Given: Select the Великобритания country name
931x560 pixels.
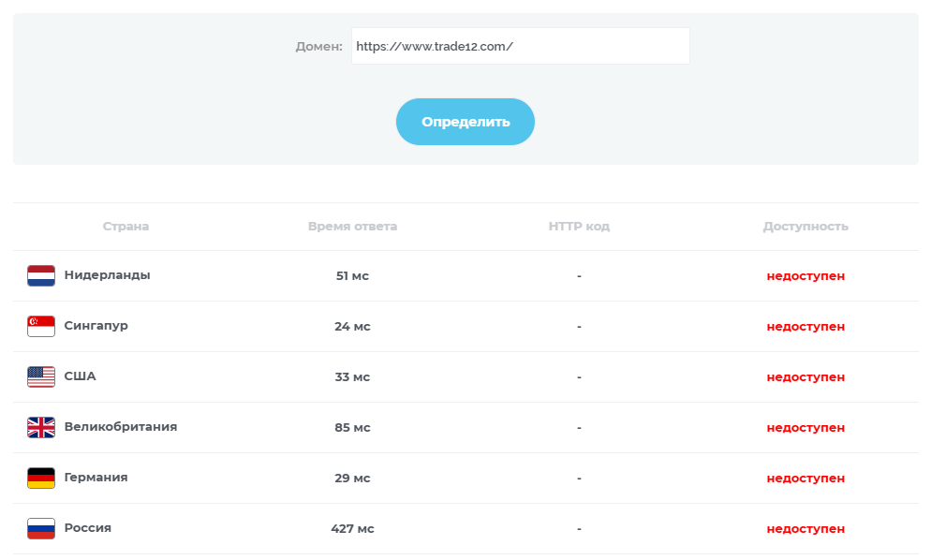Looking at the screenshot, I should pos(120,427).
